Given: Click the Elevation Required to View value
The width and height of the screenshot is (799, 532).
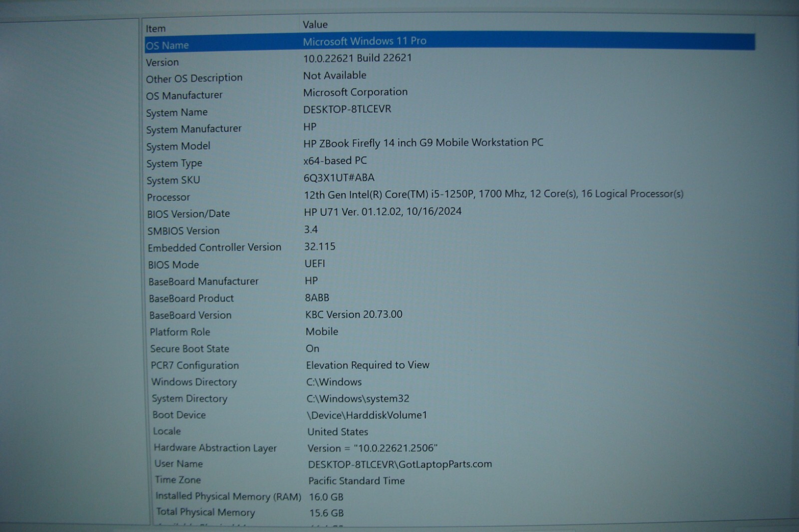Looking at the screenshot, I should click(368, 365).
